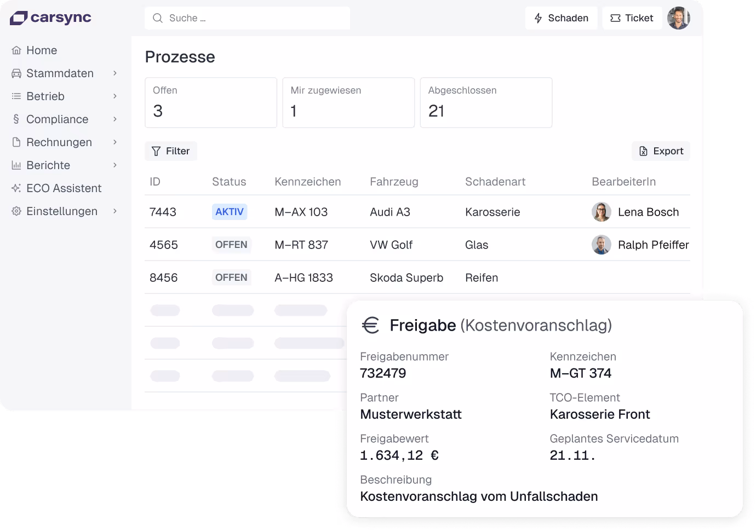Image resolution: width=756 pixels, height=532 pixels.
Task: Click the Rechnungen document icon
Action: [x=16, y=142]
